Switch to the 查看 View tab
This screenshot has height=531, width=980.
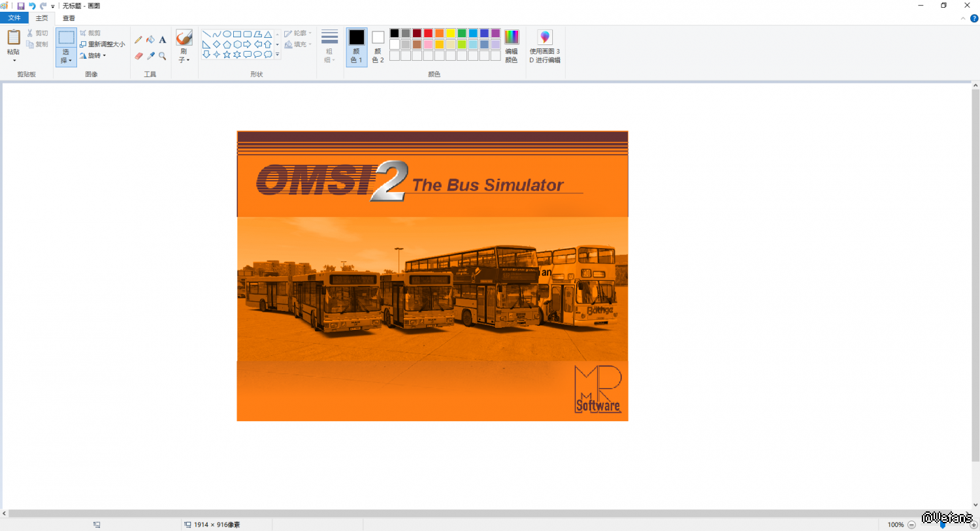(69, 18)
